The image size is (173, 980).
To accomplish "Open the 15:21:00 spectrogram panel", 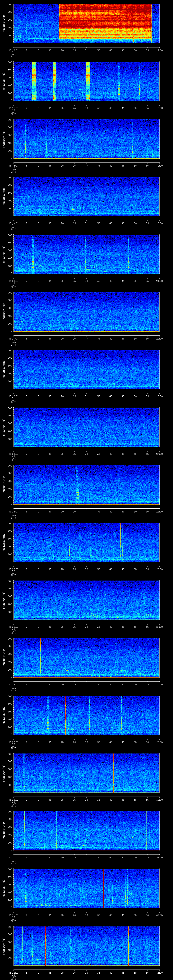I will tap(86, 312).
